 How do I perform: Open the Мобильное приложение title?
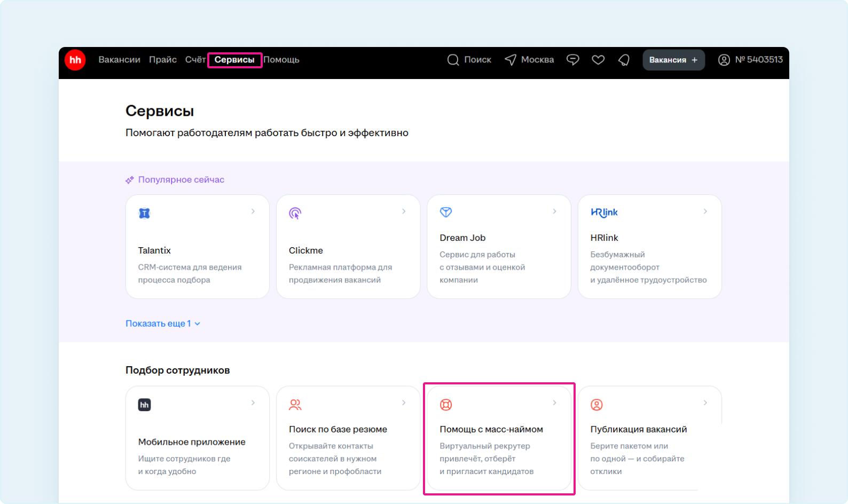(192, 442)
